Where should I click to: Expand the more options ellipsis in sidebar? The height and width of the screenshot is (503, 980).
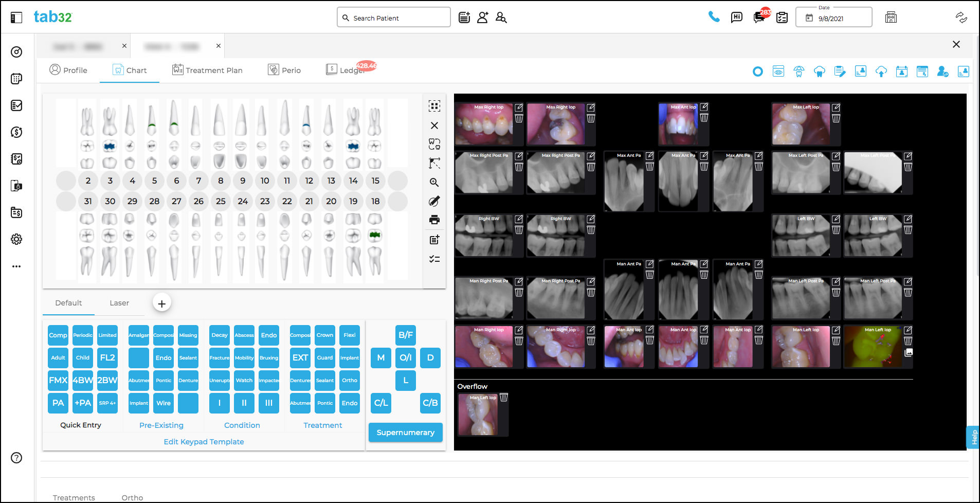(16, 266)
